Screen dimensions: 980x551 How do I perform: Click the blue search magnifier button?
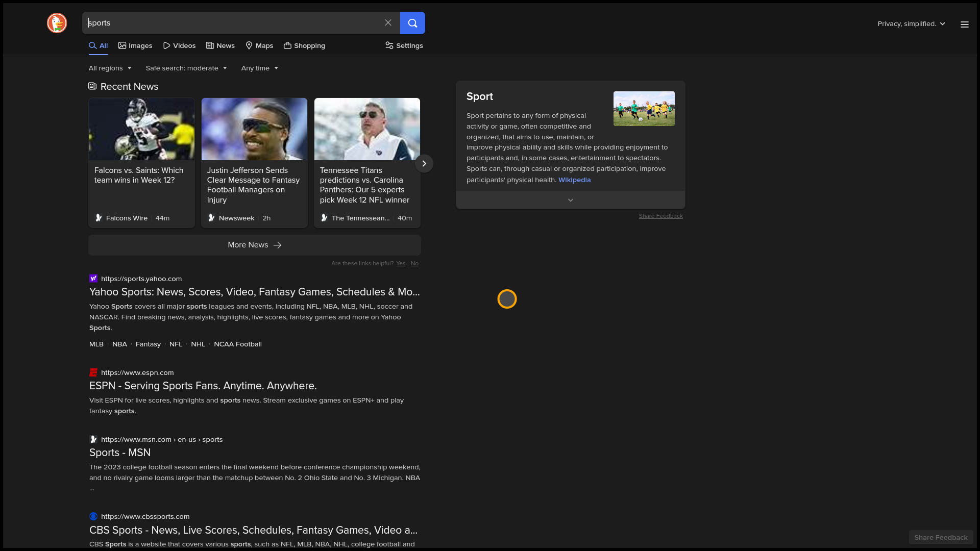click(x=412, y=23)
